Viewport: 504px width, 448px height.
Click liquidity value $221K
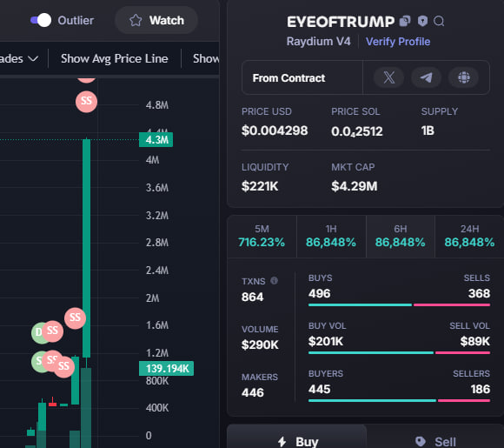[x=260, y=186]
